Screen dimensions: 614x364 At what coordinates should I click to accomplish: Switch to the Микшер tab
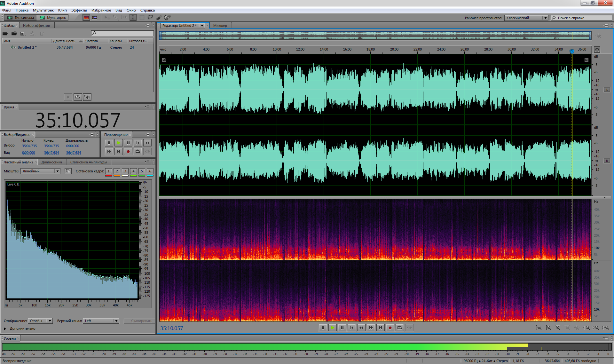click(220, 26)
